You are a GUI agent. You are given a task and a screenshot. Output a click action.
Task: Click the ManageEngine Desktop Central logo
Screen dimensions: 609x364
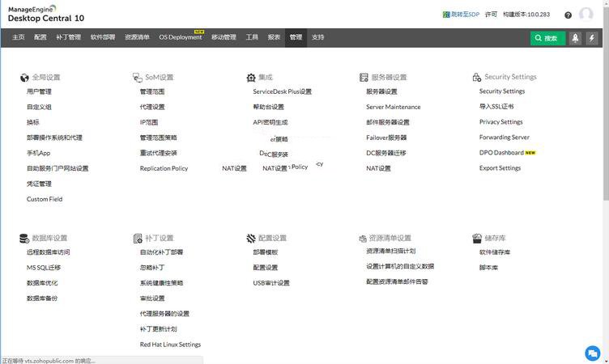pyautogui.click(x=46, y=14)
